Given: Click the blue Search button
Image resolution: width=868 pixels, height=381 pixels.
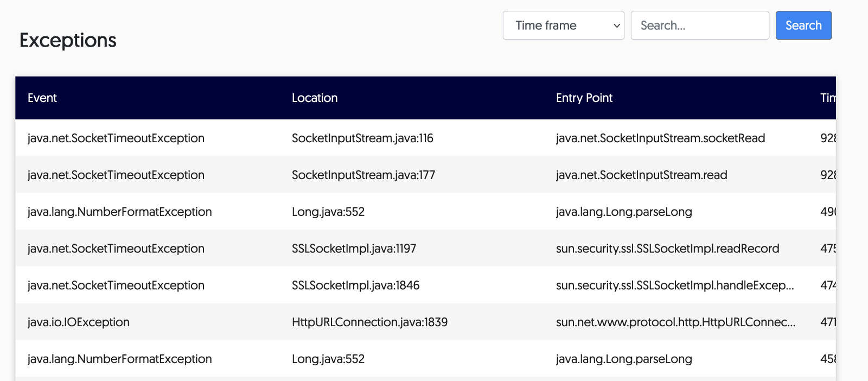Looking at the screenshot, I should pyautogui.click(x=803, y=26).
